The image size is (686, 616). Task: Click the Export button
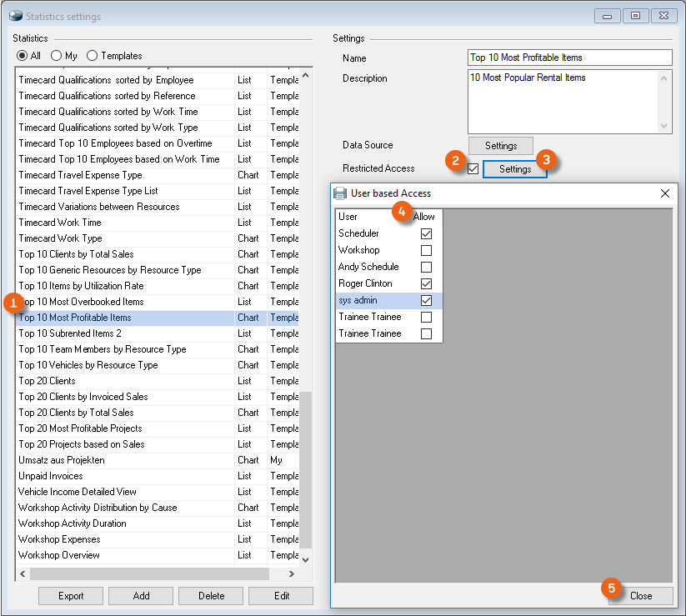click(x=71, y=596)
